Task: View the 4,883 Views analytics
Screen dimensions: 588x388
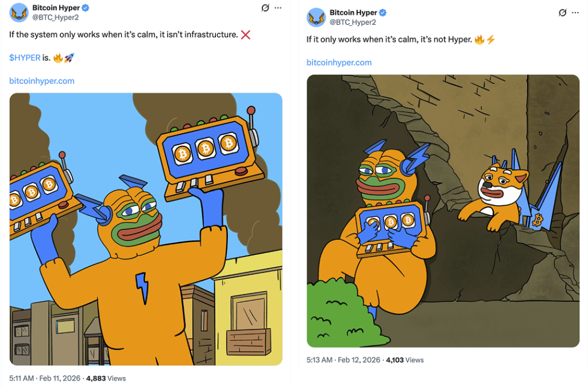Action: (106, 378)
